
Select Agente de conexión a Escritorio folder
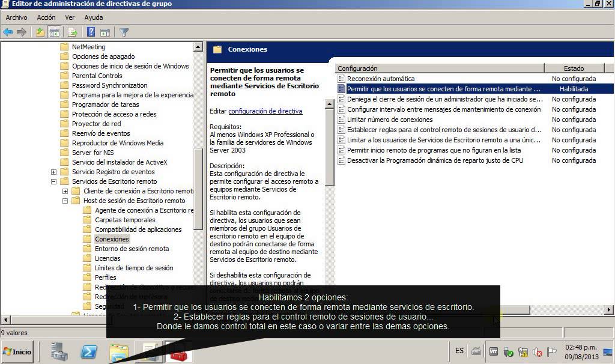[144, 210]
